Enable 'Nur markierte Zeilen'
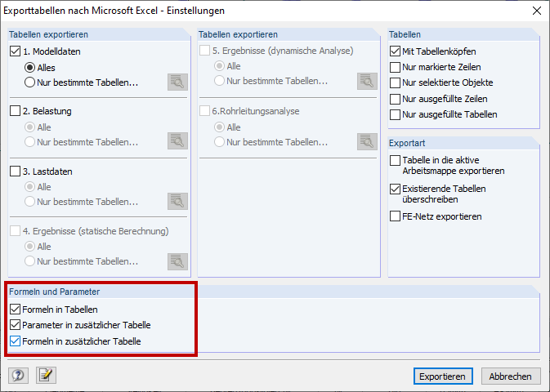Viewport: 550px width, 392px height. point(396,67)
